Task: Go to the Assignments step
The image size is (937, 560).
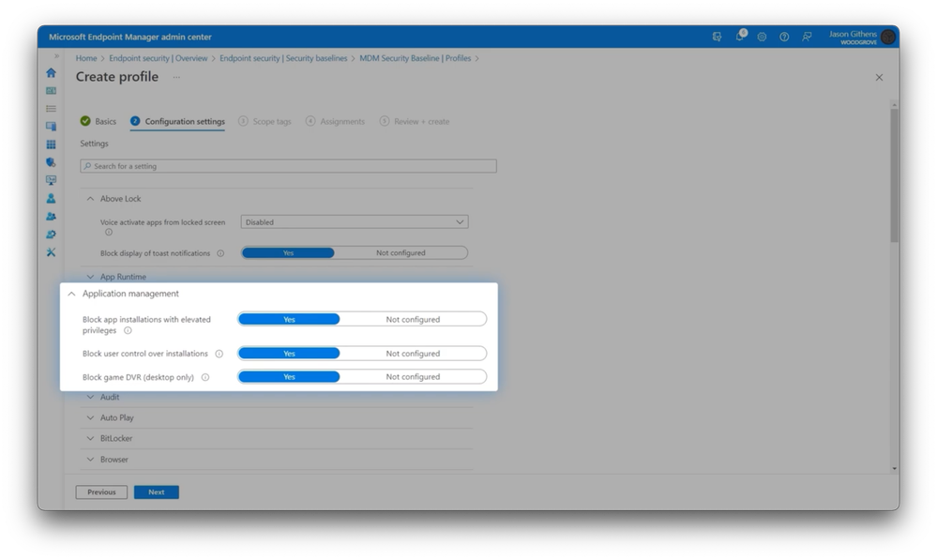Action: pos(335,121)
